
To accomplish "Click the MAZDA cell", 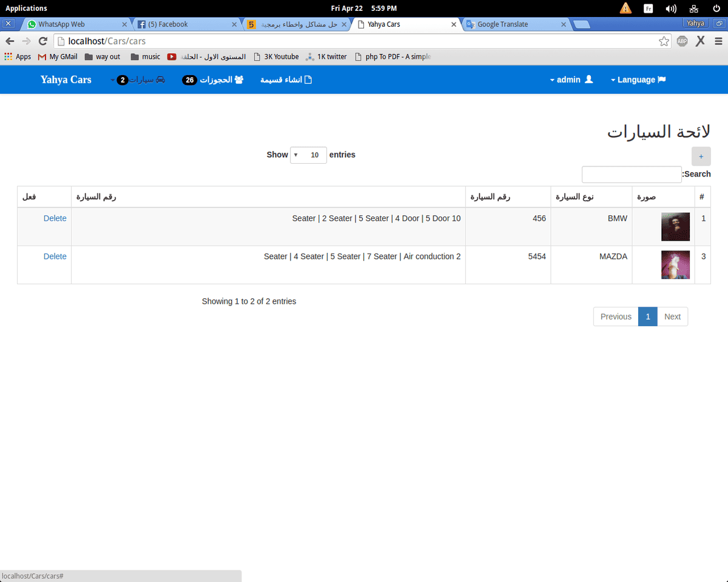I will 591,265.
